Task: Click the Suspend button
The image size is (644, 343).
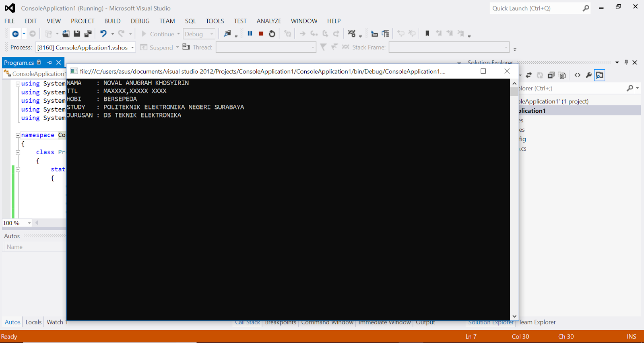Action: point(157,48)
